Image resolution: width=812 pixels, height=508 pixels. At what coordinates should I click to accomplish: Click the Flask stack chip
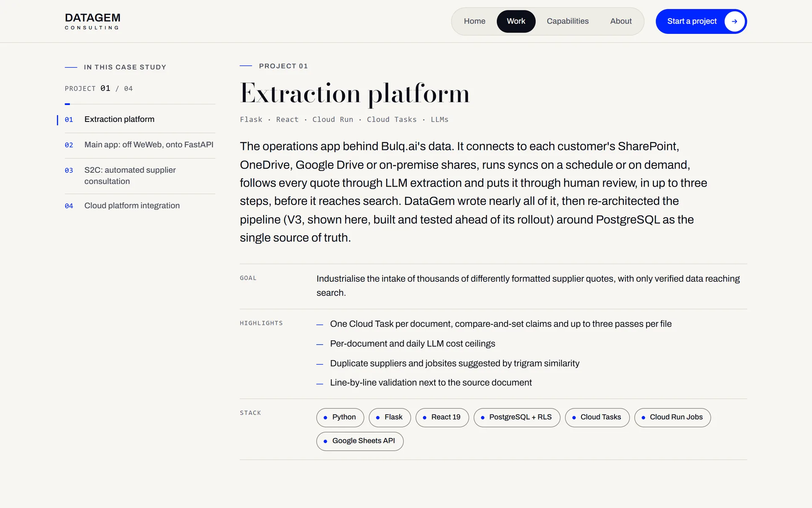[x=390, y=417]
